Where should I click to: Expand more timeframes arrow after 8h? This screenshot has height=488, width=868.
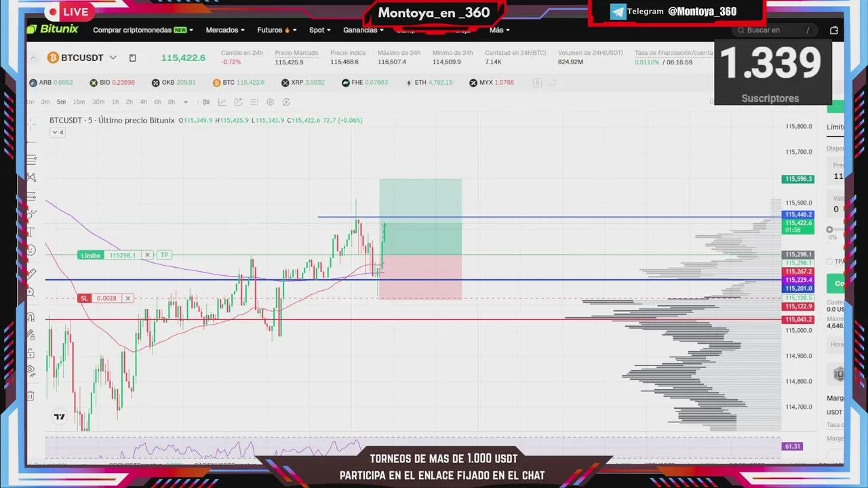click(x=186, y=102)
